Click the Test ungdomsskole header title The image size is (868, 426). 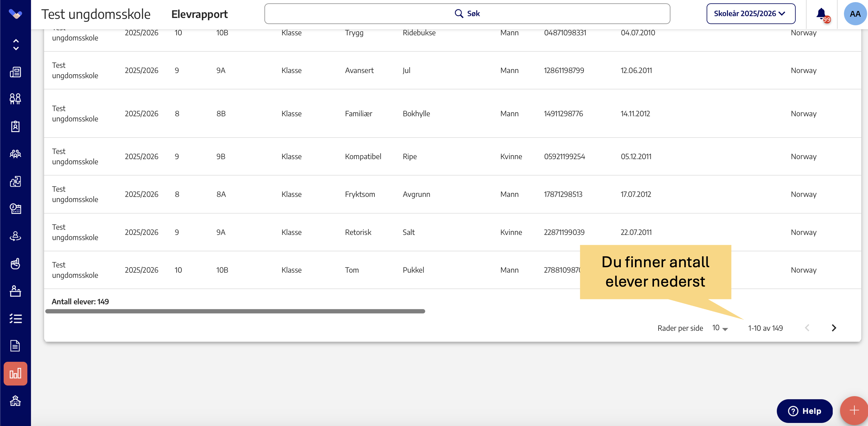point(96,14)
